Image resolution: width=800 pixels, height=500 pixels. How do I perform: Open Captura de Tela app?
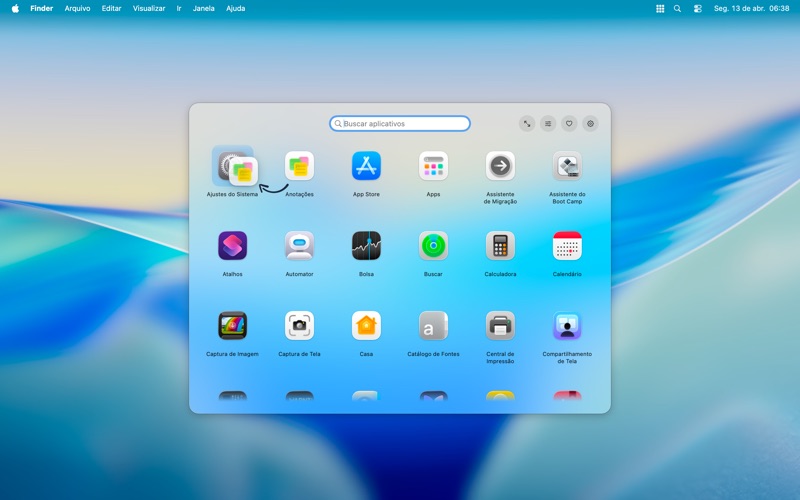[299, 326]
